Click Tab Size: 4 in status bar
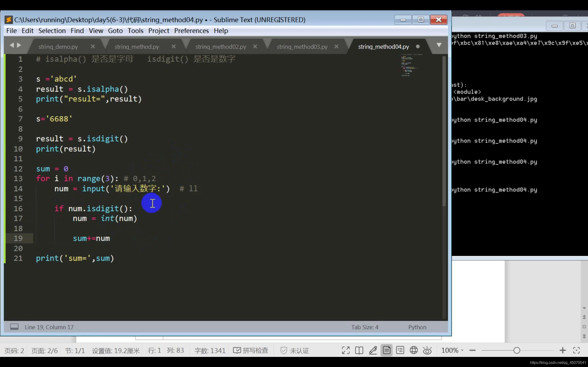Image resolution: width=588 pixels, height=367 pixels. [365, 327]
